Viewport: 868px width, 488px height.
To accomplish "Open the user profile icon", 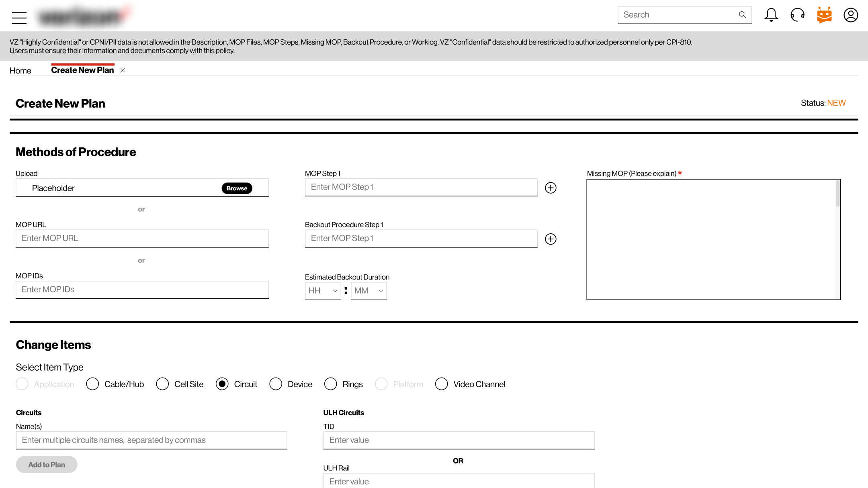I will click(851, 15).
